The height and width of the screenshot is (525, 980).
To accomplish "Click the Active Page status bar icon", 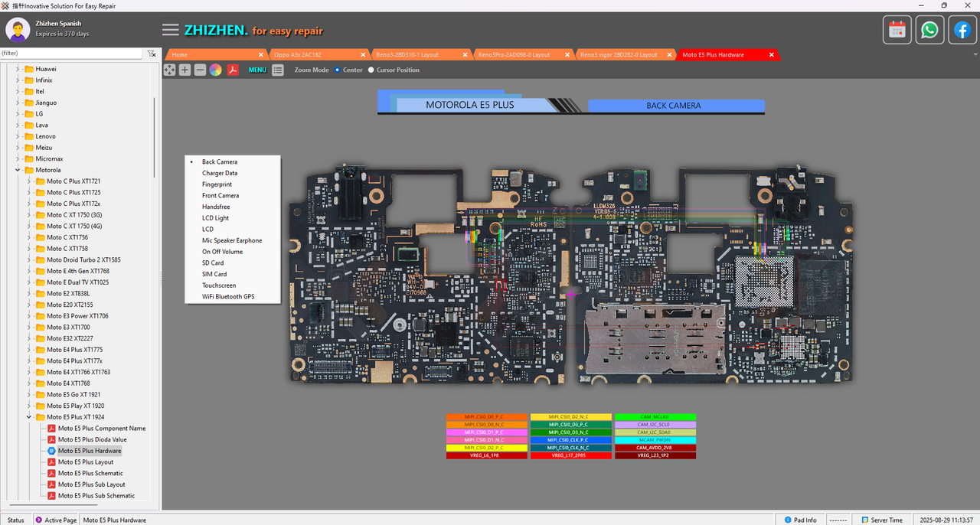I will click(x=38, y=520).
